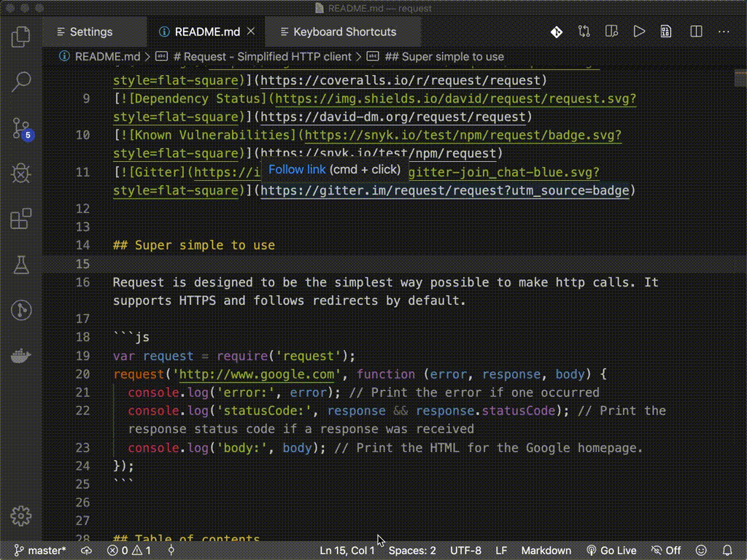The height and width of the screenshot is (560, 747).
Task: Click the david-dm.org/request/request URL
Action: click(x=393, y=117)
